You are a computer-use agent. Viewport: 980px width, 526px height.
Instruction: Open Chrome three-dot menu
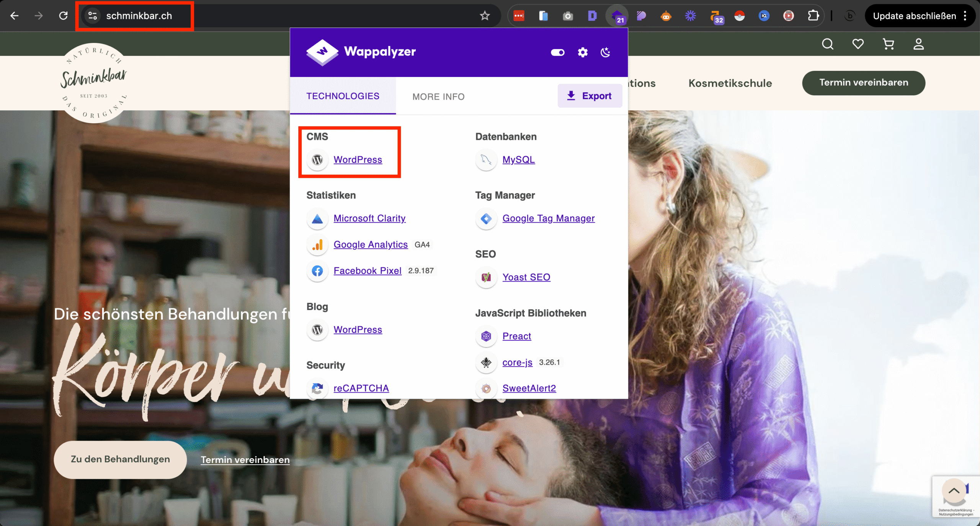click(965, 16)
